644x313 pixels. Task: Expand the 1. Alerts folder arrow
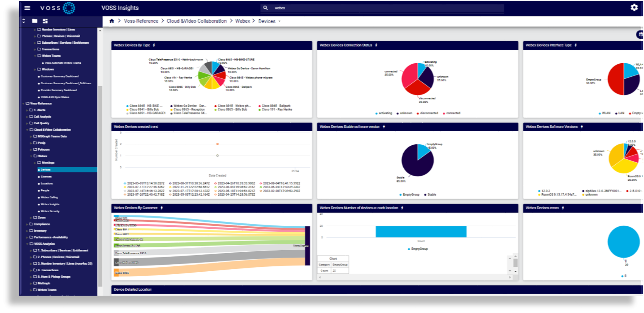click(27, 110)
